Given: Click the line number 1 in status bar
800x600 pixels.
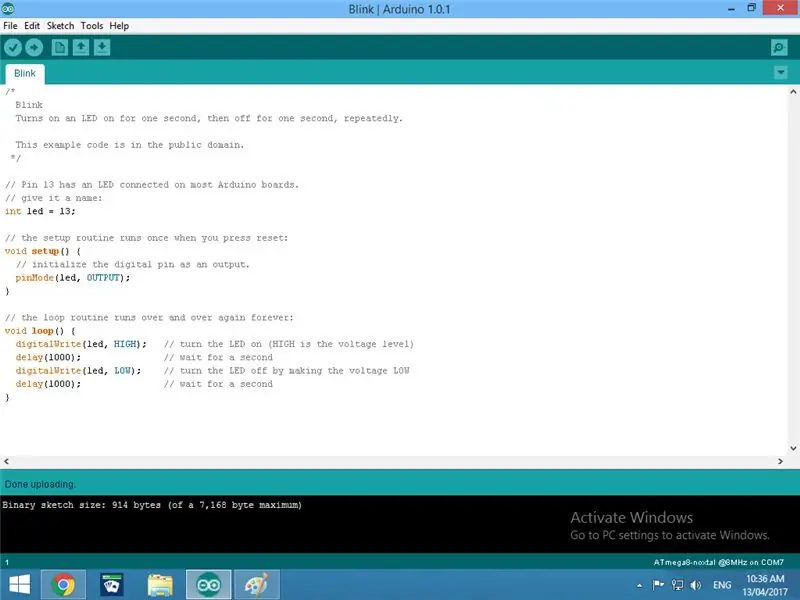Looking at the screenshot, I should tap(7, 562).
